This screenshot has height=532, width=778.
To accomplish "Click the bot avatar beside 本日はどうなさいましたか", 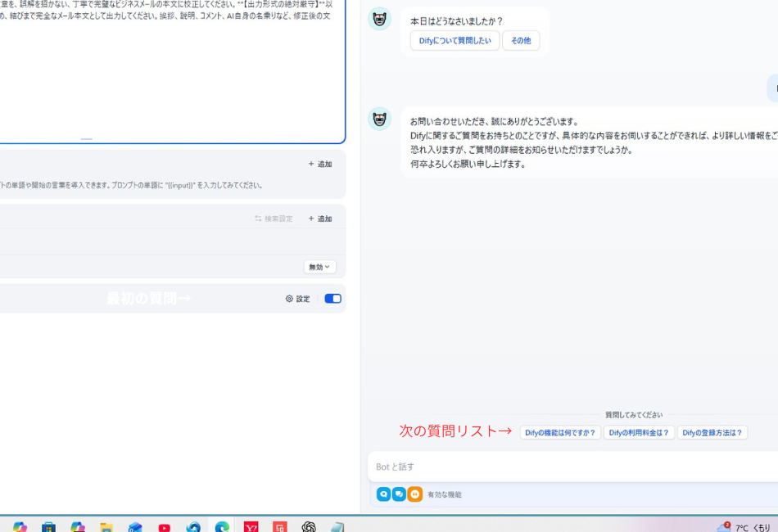I will (x=379, y=19).
